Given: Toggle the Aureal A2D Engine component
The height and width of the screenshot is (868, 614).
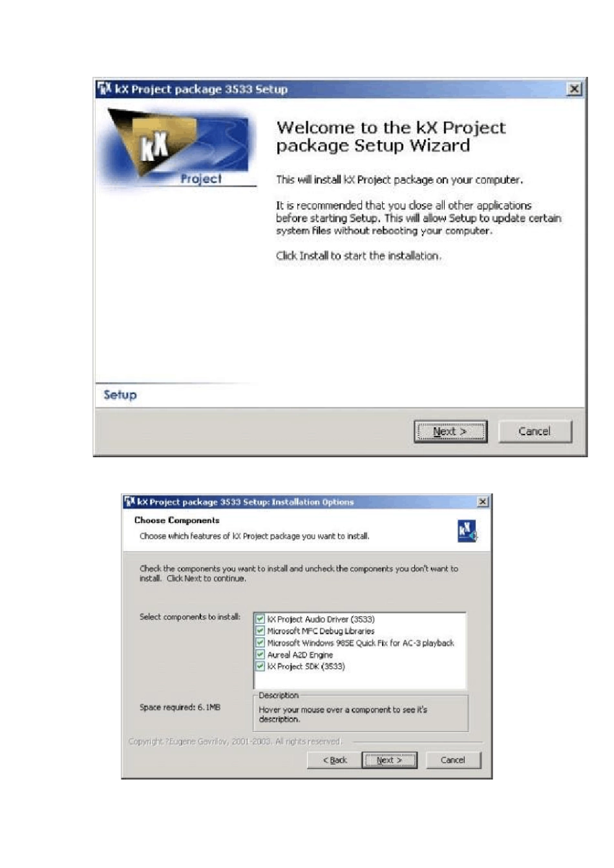Looking at the screenshot, I should click(260, 654).
